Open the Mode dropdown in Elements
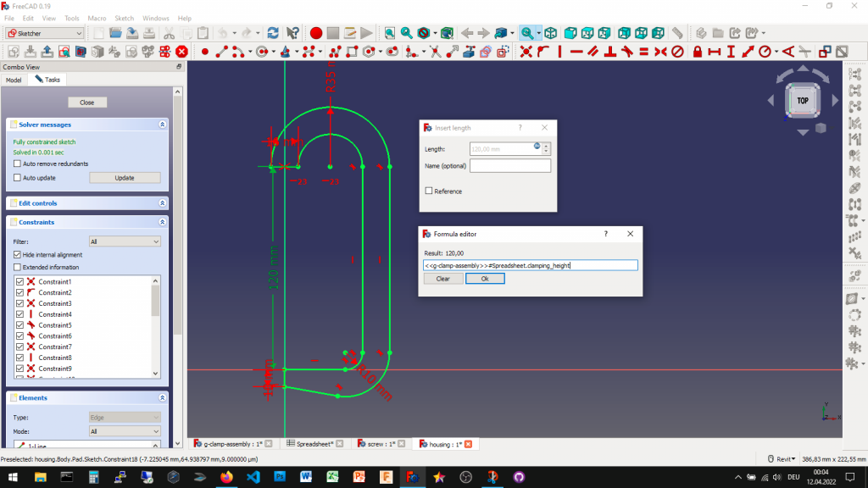This screenshot has height=488, width=868. pyautogui.click(x=125, y=431)
